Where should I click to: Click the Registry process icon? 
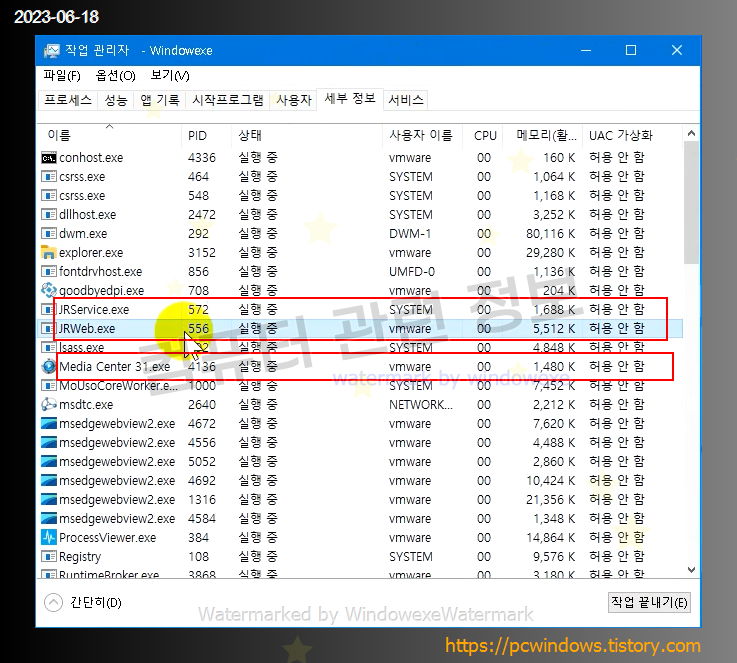[x=49, y=557]
